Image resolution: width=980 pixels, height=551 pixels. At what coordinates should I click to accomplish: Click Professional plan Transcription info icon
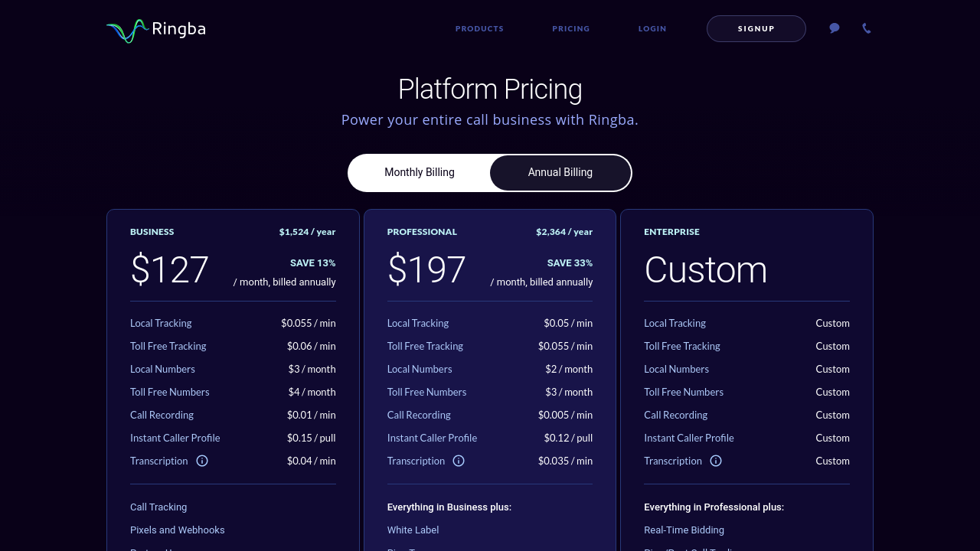(459, 461)
